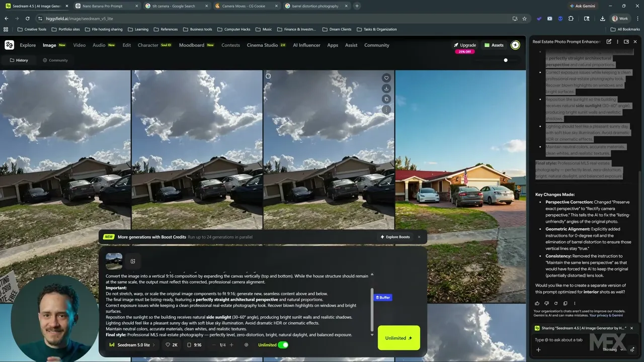Switch to the Community tab below header
This screenshot has width=644, height=362.
[x=55, y=60]
